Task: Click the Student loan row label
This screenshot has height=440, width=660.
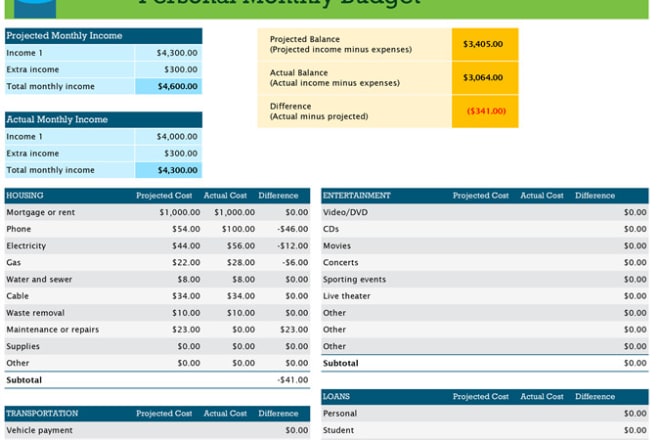Action: coord(338,430)
